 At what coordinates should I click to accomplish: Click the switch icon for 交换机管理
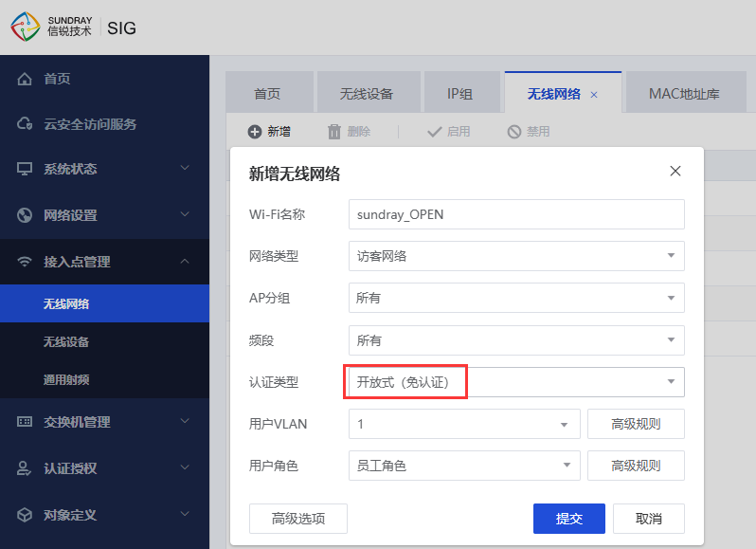tap(25, 422)
